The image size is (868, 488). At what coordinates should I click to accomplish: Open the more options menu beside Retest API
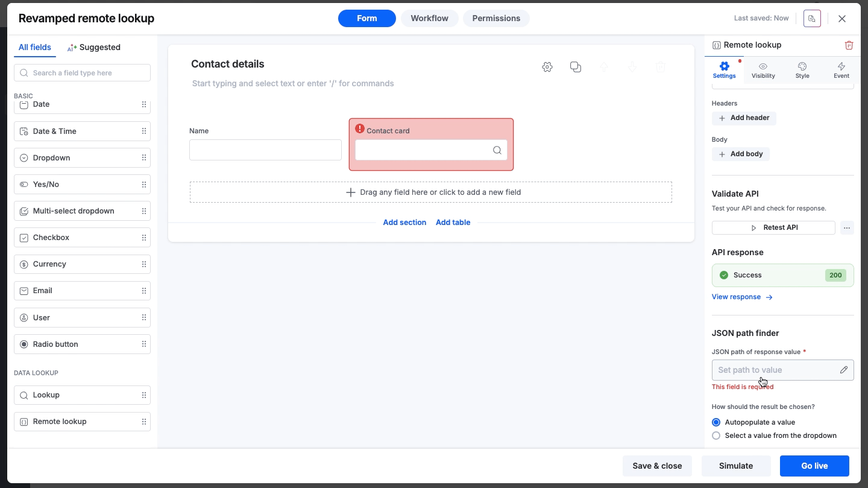pyautogui.click(x=847, y=227)
